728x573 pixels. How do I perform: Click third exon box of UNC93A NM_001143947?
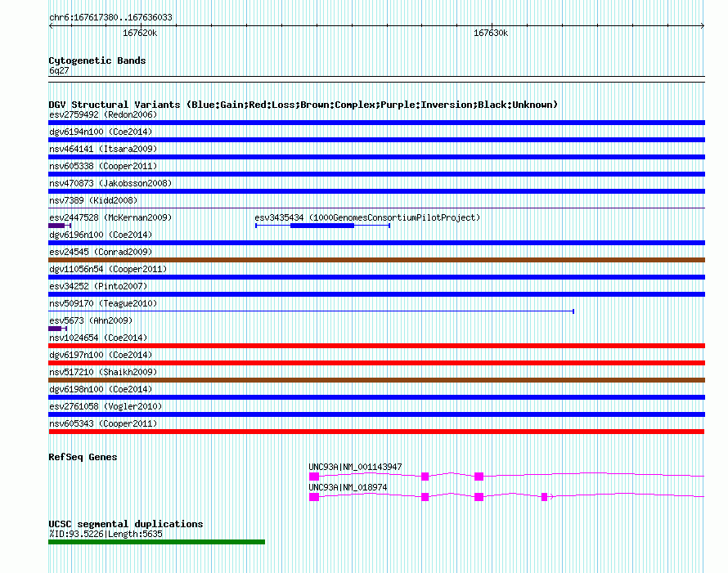(x=479, y=477)
